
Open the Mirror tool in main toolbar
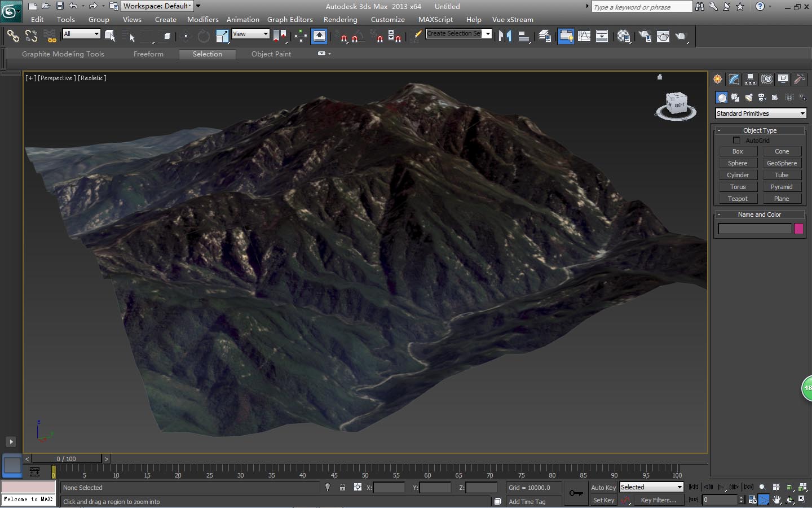tap(505, 36)
